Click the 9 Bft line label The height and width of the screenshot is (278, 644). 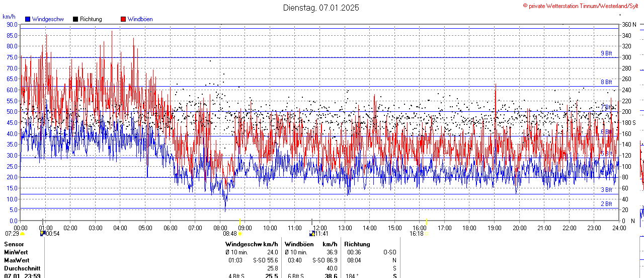[x=606, y=53]
